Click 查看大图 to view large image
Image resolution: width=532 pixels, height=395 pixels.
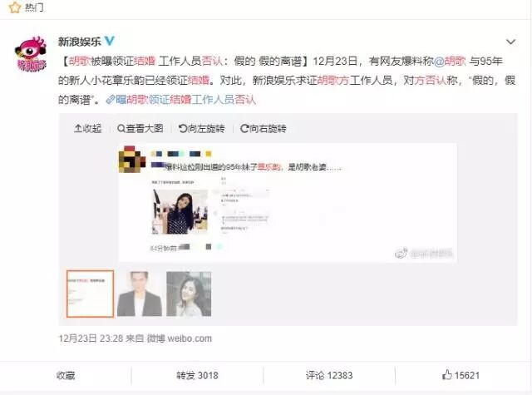point(140,129)
